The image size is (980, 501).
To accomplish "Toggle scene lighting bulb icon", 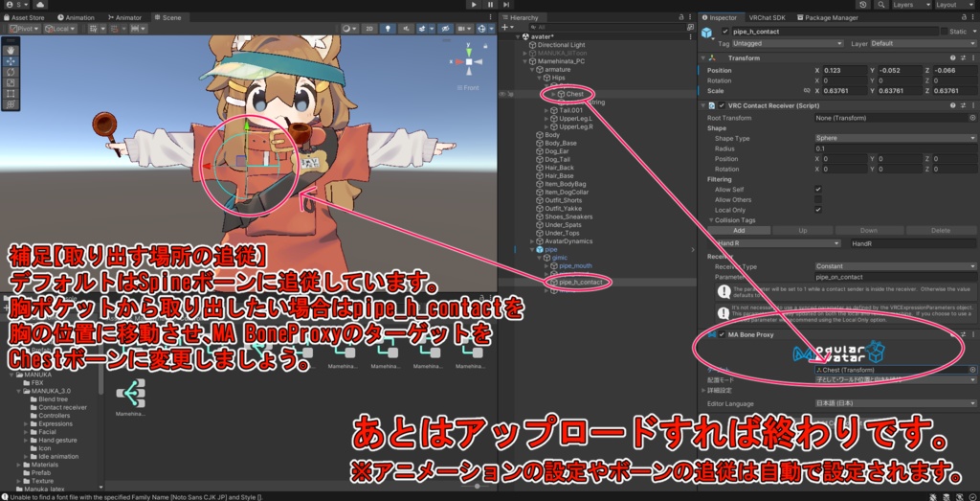I will (x=389, y=29).
